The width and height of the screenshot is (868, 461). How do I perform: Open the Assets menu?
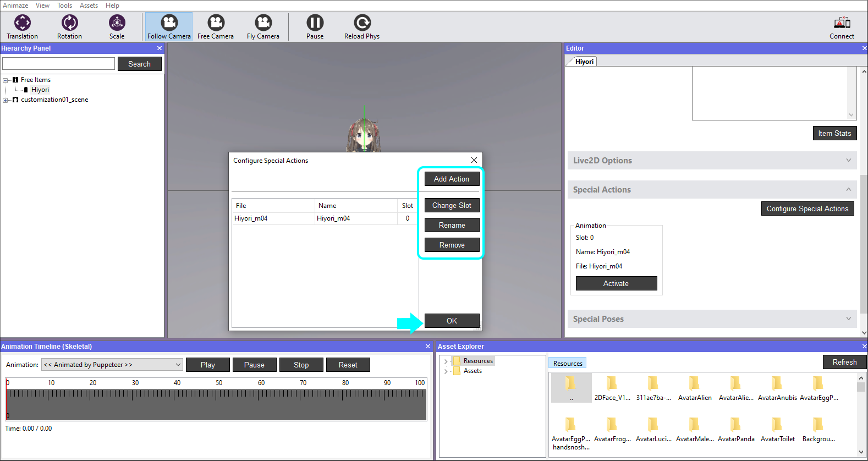89,6
